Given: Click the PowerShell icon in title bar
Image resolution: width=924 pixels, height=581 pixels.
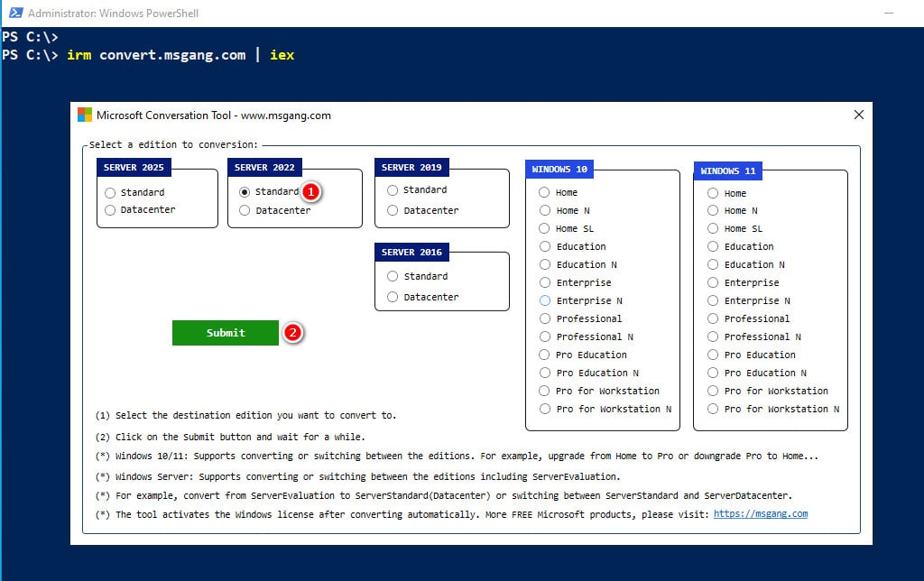Looking at the screenshot, I should [16, 13].
